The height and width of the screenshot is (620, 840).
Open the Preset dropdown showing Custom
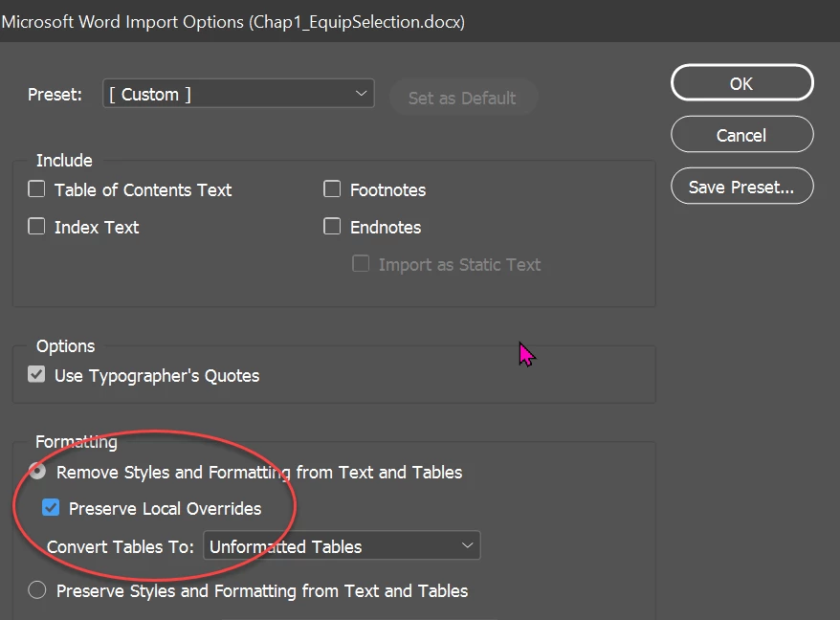pos(238,94)
